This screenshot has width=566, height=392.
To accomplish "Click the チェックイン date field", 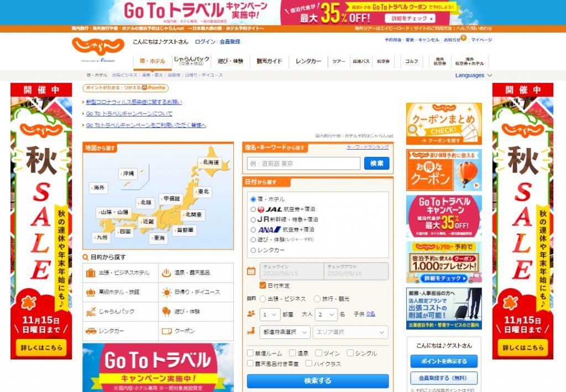I will point(292,271).
